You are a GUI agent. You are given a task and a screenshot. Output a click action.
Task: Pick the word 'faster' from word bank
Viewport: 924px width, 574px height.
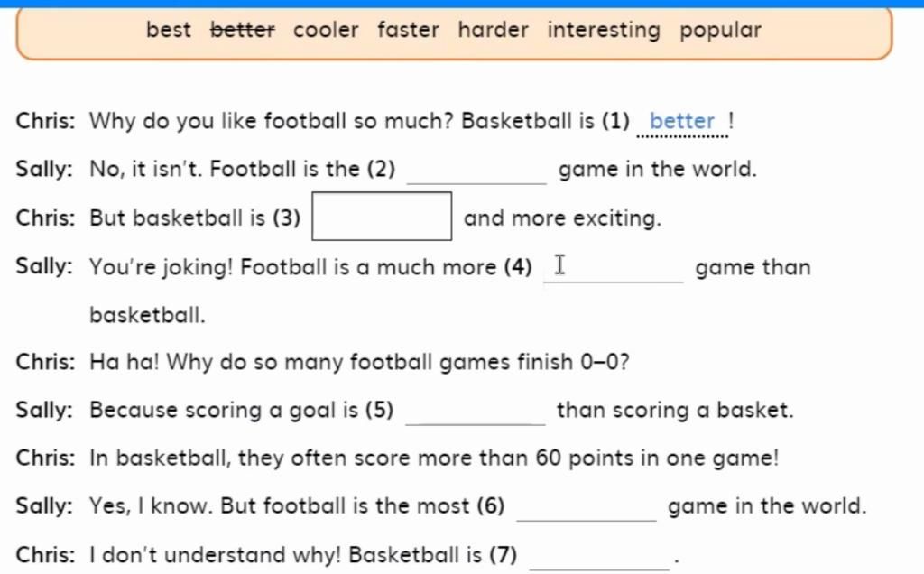pyautogui.click(x=408, y=30)
